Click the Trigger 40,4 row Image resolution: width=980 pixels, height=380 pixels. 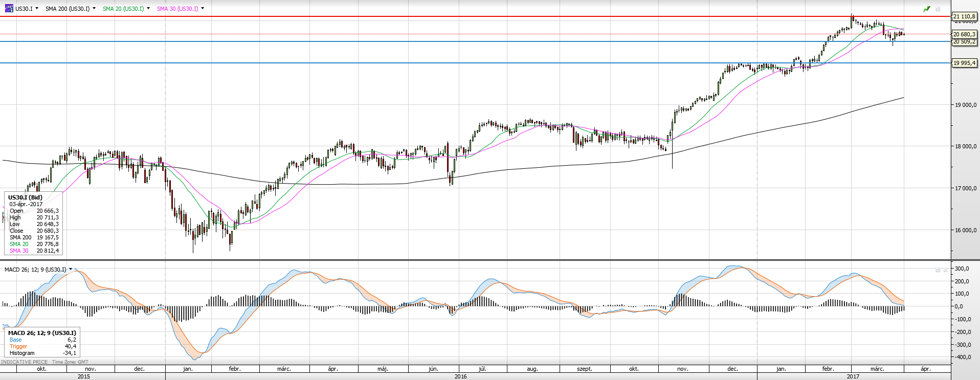point(42,346)
